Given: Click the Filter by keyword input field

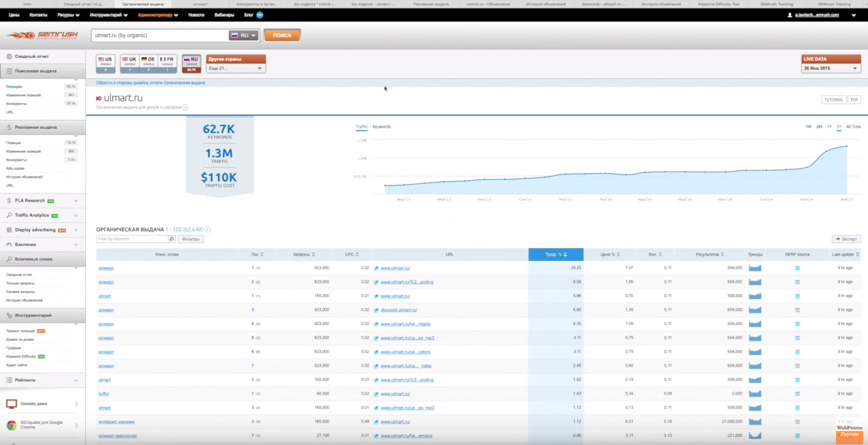Looking at the screenshot, I should coord(132,239).
